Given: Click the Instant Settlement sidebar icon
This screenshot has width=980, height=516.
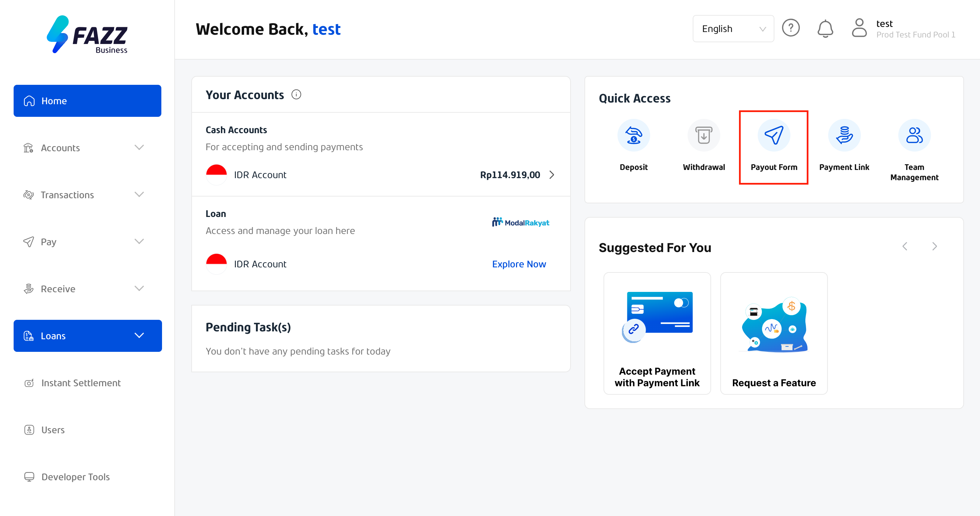Looking at the screenshot, I should [x=29, y=383].
